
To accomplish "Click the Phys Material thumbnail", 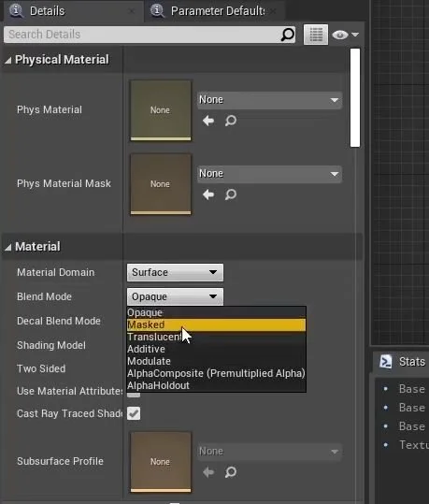I will coord(161,110).
